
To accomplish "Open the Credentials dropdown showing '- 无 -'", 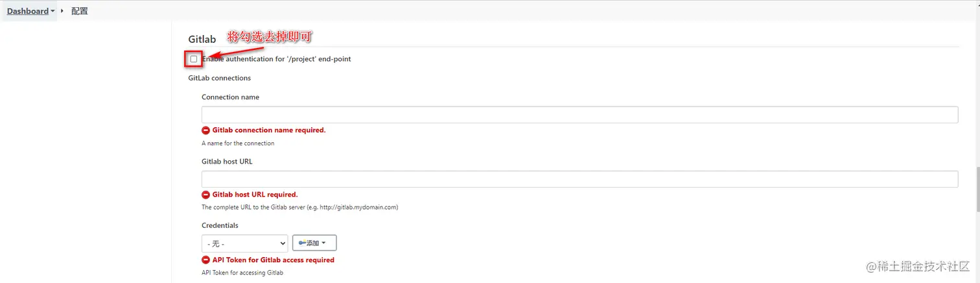I will click(244, 243).
